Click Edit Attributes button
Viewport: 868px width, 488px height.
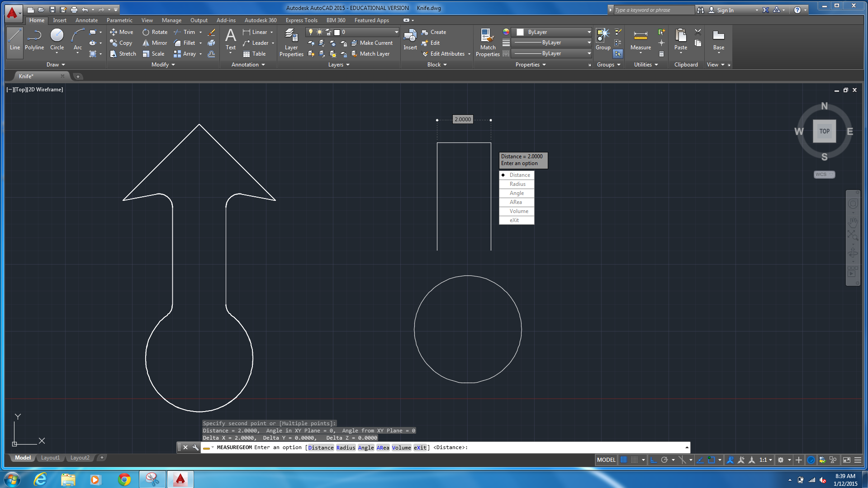(443, 54)
